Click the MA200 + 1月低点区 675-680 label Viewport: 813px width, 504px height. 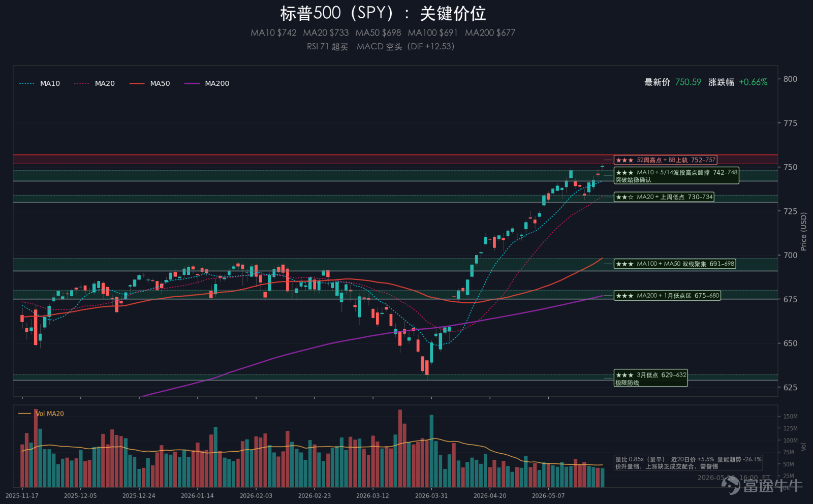pyautogui.click(x=667, y=296)
